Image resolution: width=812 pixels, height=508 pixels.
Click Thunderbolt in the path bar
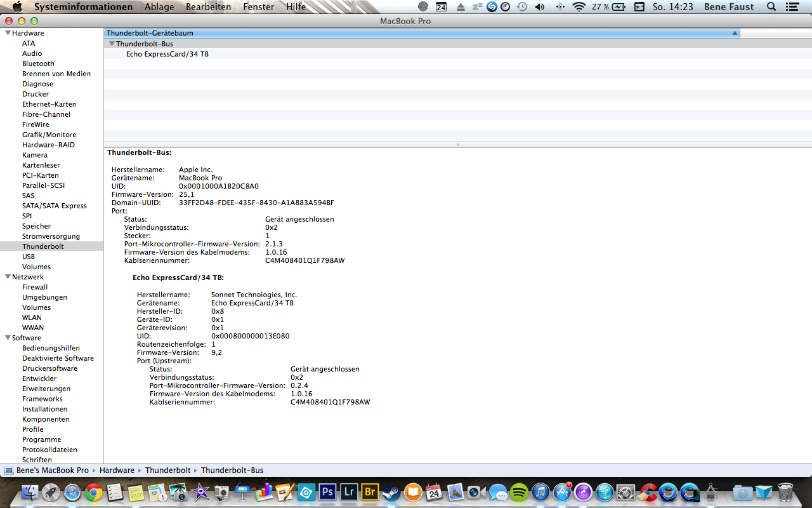167,471
